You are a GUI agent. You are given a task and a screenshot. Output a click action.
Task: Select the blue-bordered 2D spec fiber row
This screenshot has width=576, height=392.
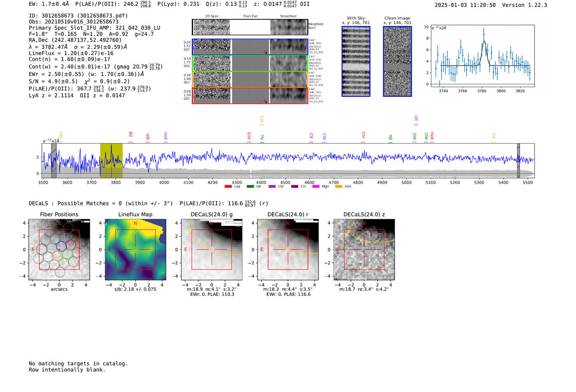click(x=250, y=47)
